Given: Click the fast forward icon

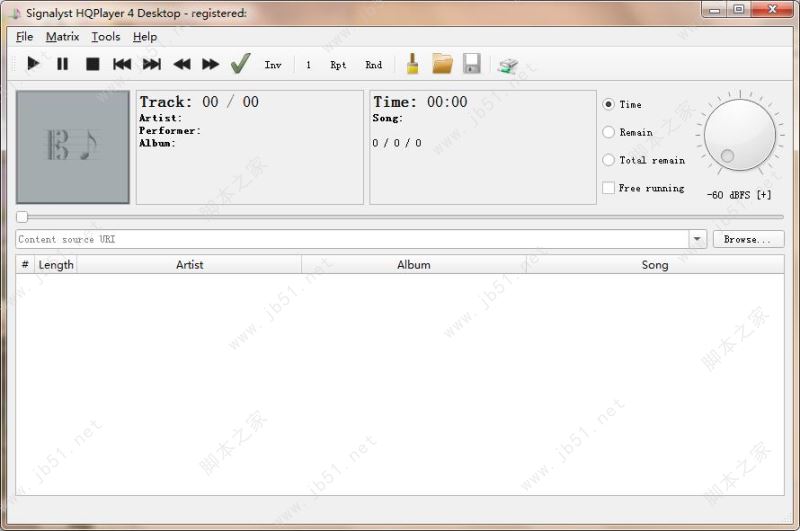Looking at the screenshot, I should (x=210, y=64).
